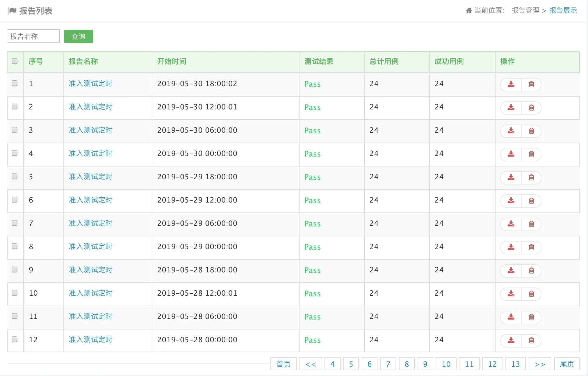Go to next pages with >> button
The width and height of the screenshot is (588, 376).
(539, 364)
